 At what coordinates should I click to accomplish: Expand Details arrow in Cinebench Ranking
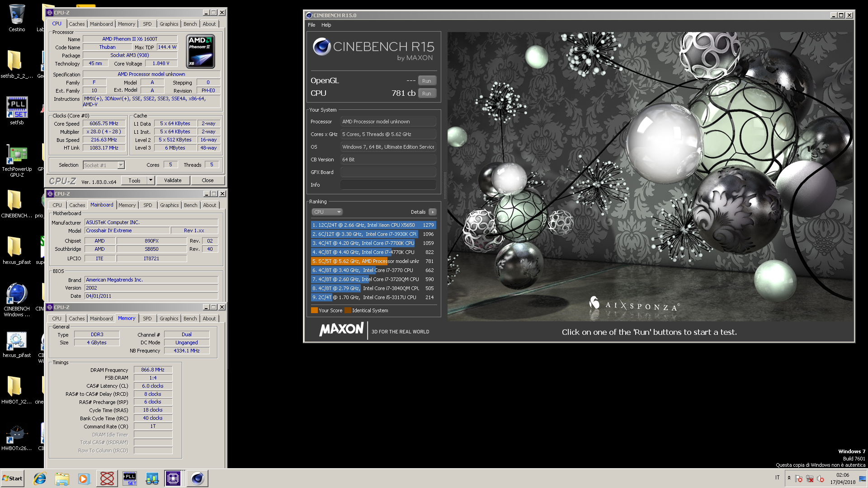(433, 212)
